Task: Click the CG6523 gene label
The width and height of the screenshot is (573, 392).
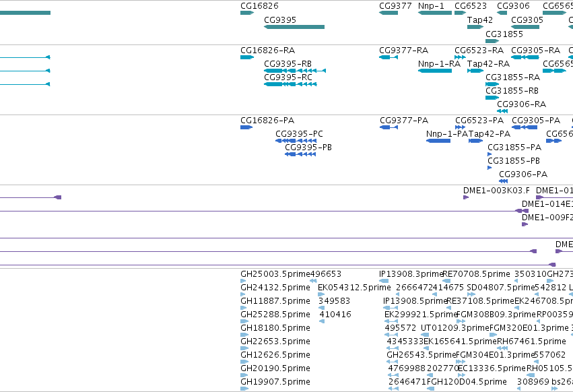Action: pos(471,6)
